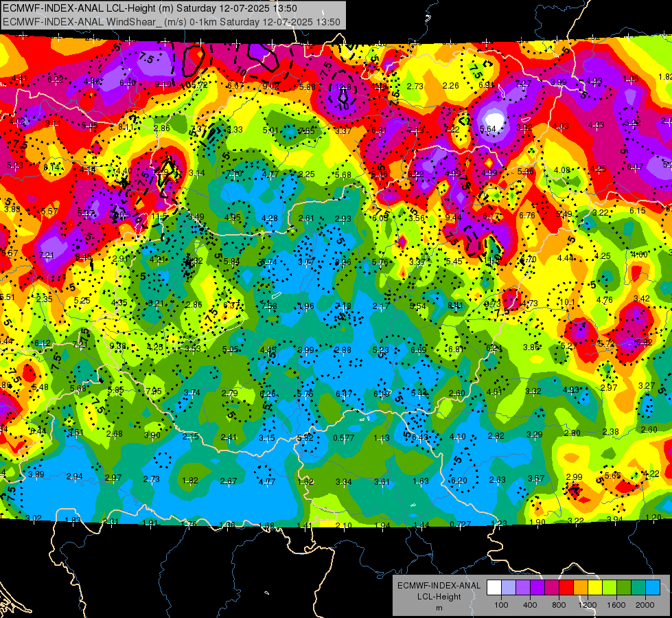
Task: Click the 1.05 wind shear value
Action: pos(632,79)
